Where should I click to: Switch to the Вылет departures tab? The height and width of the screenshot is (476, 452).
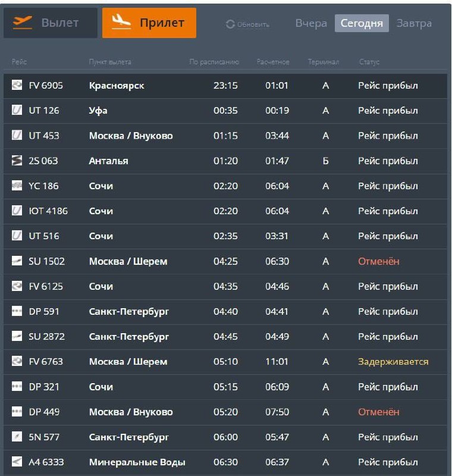[x=51, y=23]
